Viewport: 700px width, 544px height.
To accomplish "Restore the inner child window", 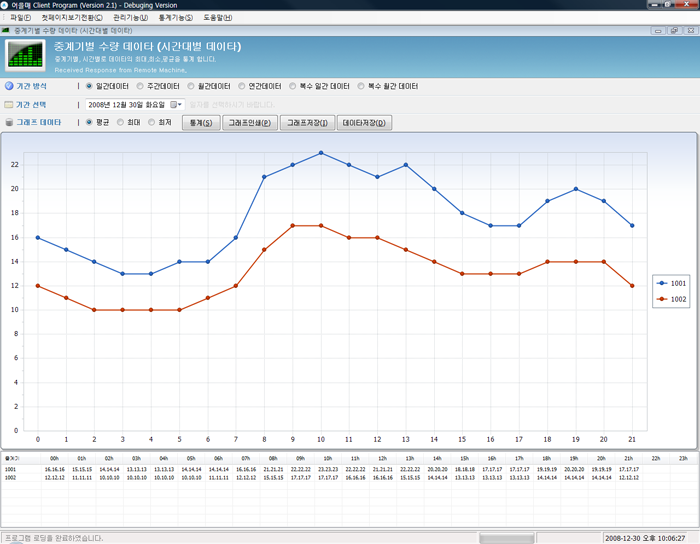I will tap(674, 30).
